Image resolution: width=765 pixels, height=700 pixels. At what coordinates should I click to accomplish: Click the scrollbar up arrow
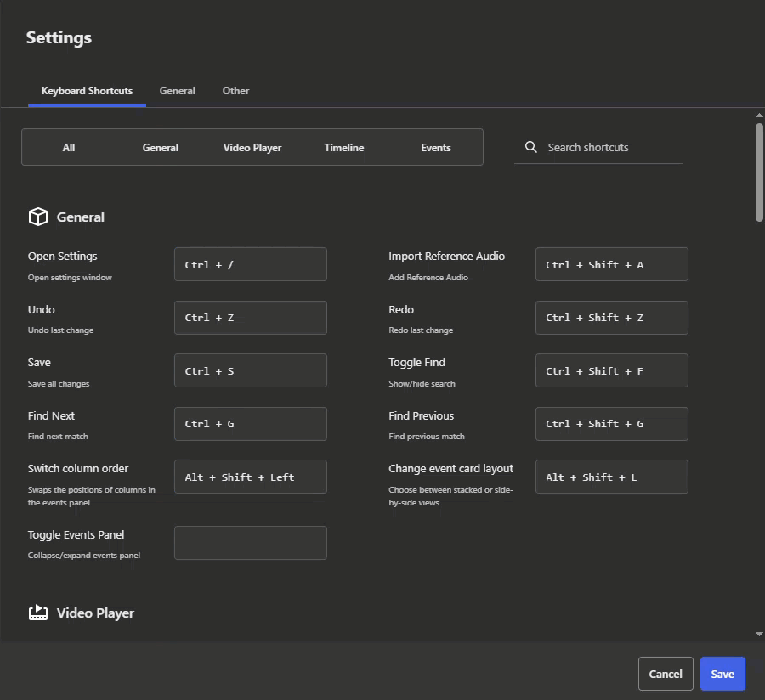click(759, 116)
